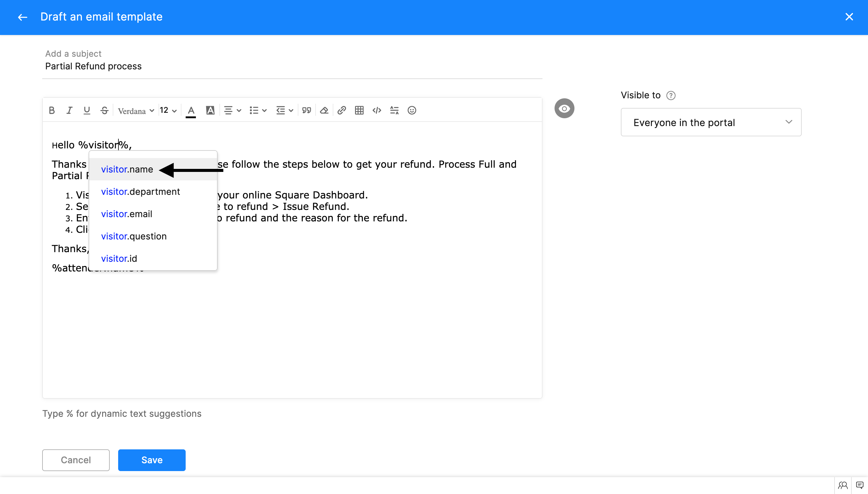Image resolution: width=868 pixels, height=494 pixels.
Task: Click the blockquote icon
Action: 307,110
